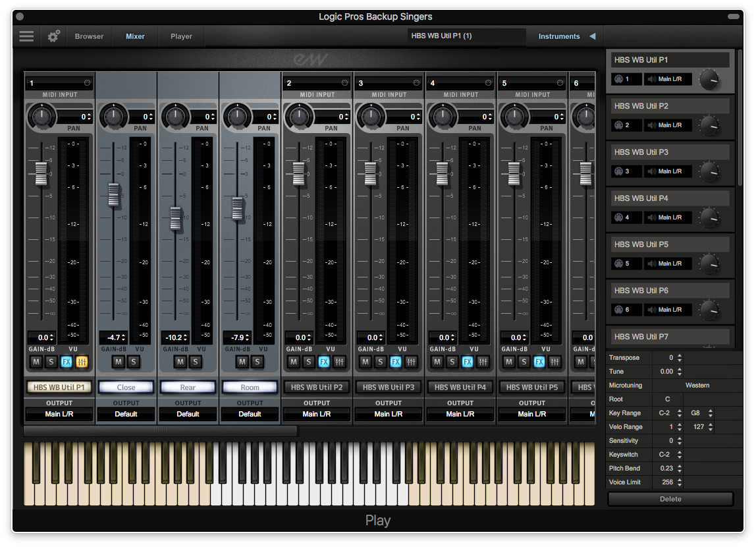Toggle FX on HBS WB Util P4 channel
The height and width of the screenshot is (547, 756).
point(468,362)
